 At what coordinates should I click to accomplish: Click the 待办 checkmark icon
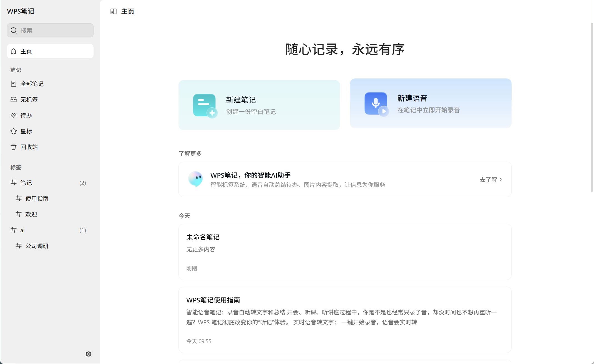coord(13,115)
